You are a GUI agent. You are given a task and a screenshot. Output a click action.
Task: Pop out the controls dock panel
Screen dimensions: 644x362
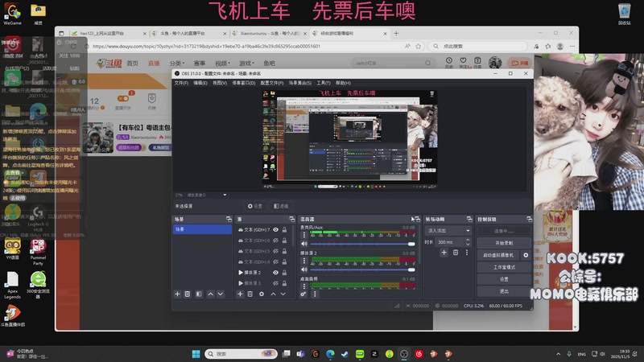coord(529,219)
